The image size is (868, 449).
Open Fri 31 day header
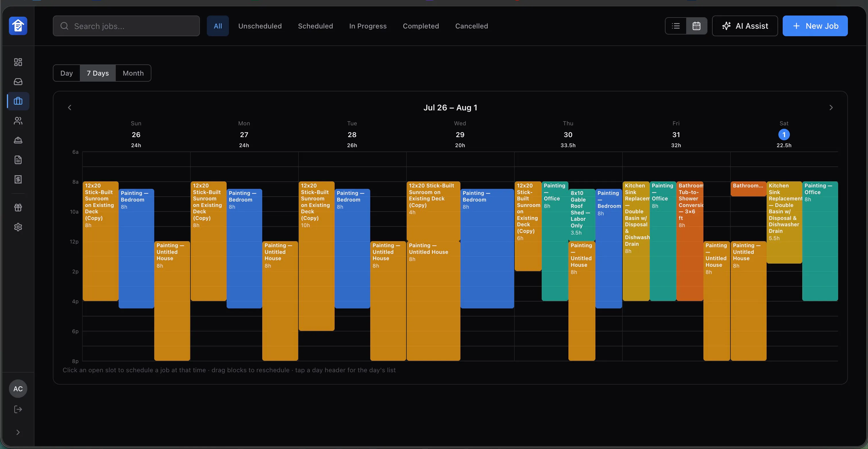click(676, 134)
